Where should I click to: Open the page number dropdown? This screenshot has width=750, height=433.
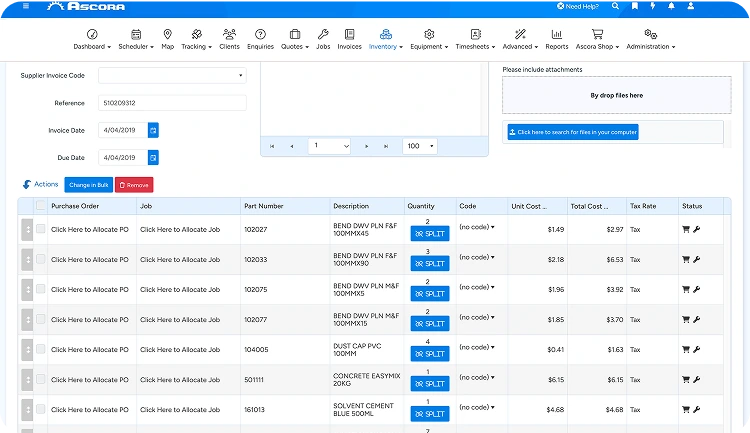(330, 146)
